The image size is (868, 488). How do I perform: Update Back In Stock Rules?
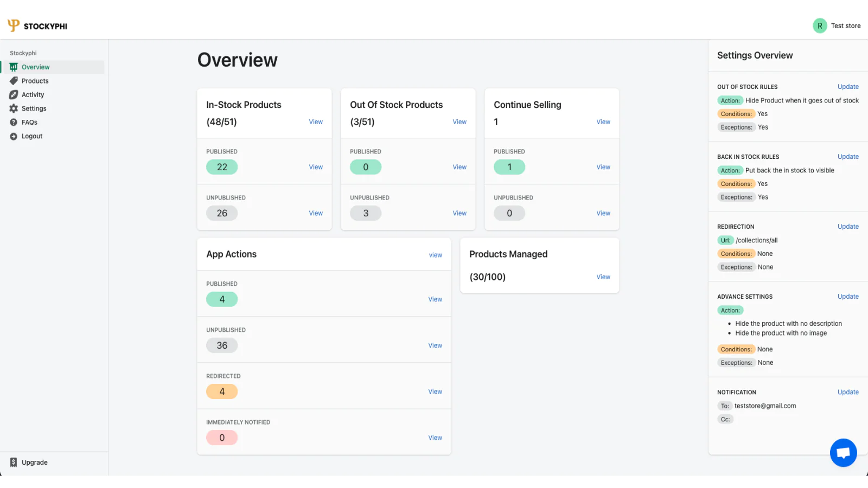[x=848, y=157]
